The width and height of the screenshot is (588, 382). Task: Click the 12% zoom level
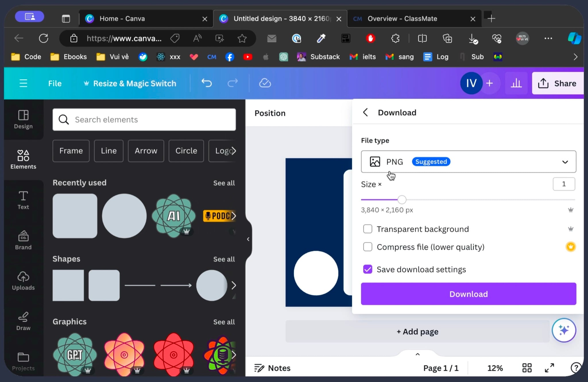(495, 368)
